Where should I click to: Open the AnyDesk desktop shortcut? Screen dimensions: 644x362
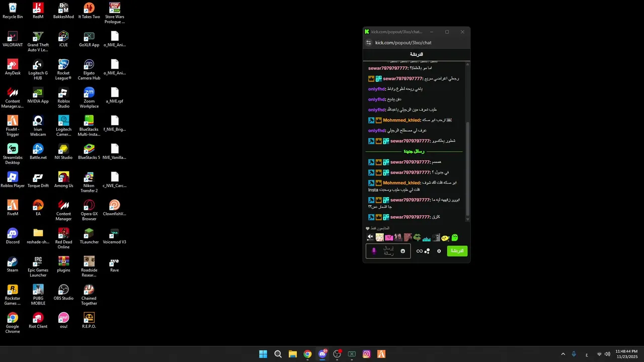[13, 67]
